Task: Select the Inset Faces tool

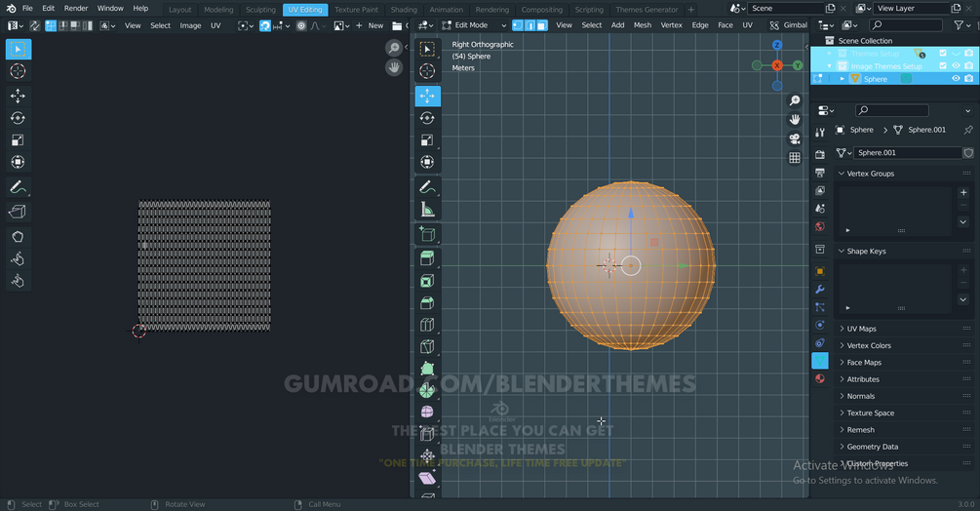Action: click(x=427, y=281)
